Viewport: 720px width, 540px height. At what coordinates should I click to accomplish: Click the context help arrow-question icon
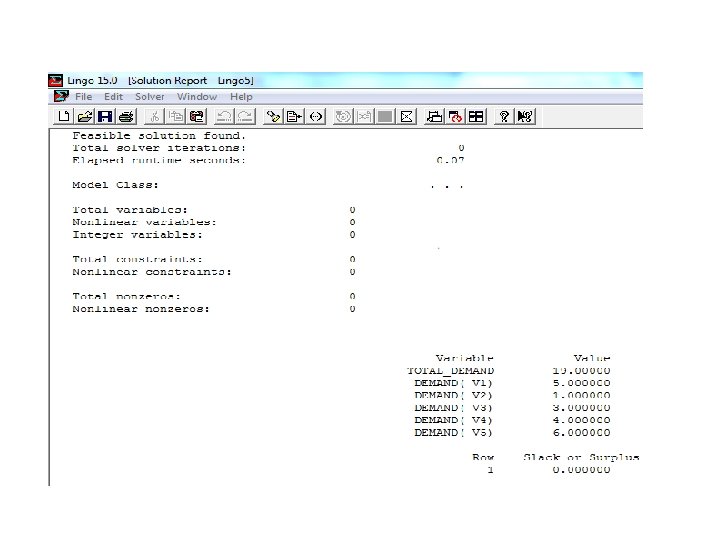(525, 117)
